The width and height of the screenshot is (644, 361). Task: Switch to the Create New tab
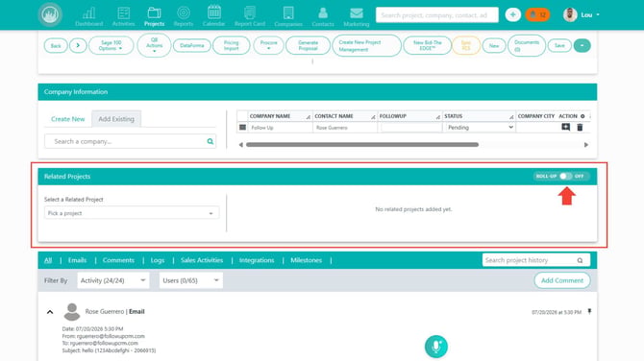point(68,119)
